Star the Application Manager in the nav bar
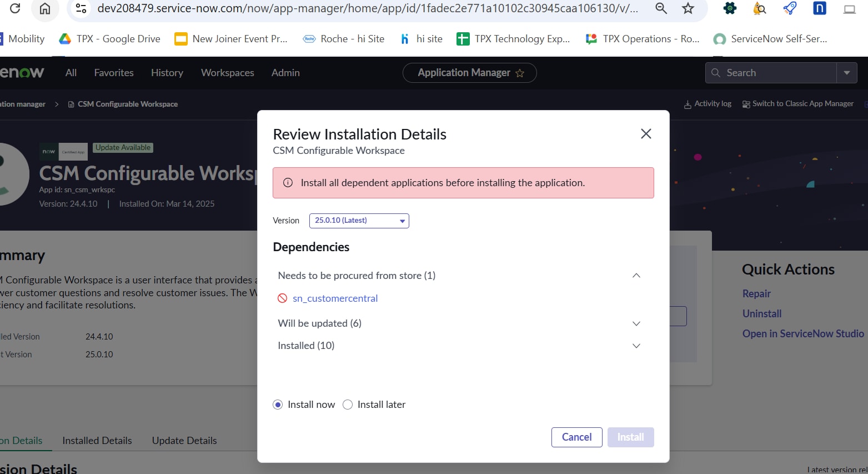 (520, 73)
